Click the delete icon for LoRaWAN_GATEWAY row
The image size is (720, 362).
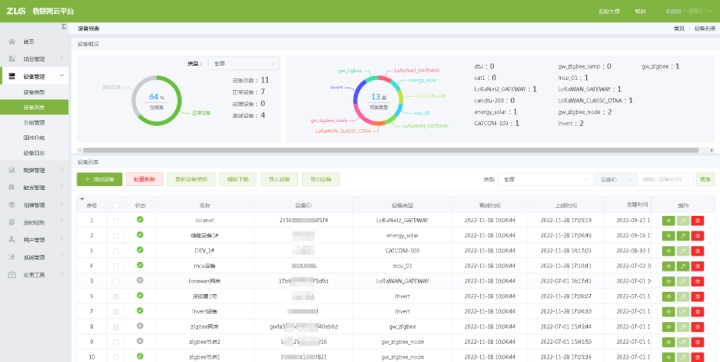697,282
